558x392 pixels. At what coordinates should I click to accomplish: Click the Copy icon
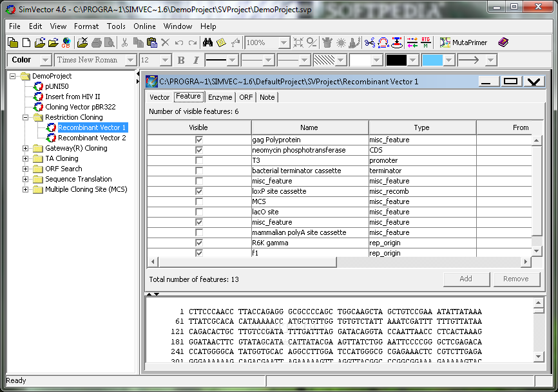pos(138,42)
